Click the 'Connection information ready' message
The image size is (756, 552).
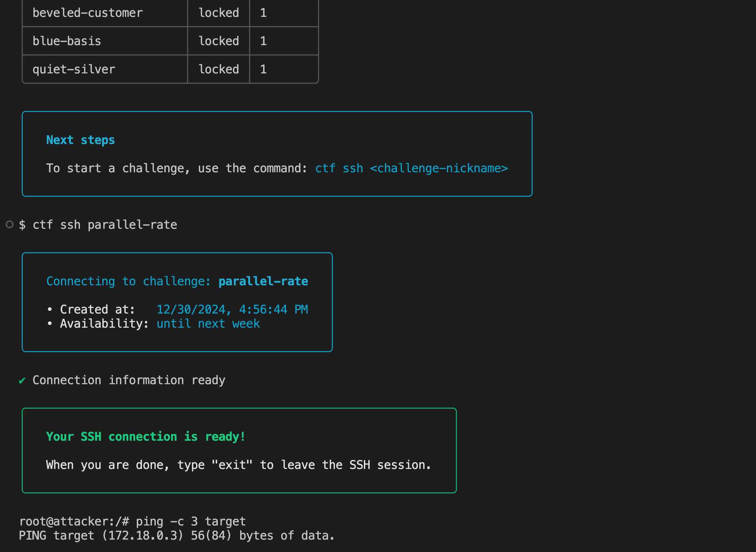(129, 380)
